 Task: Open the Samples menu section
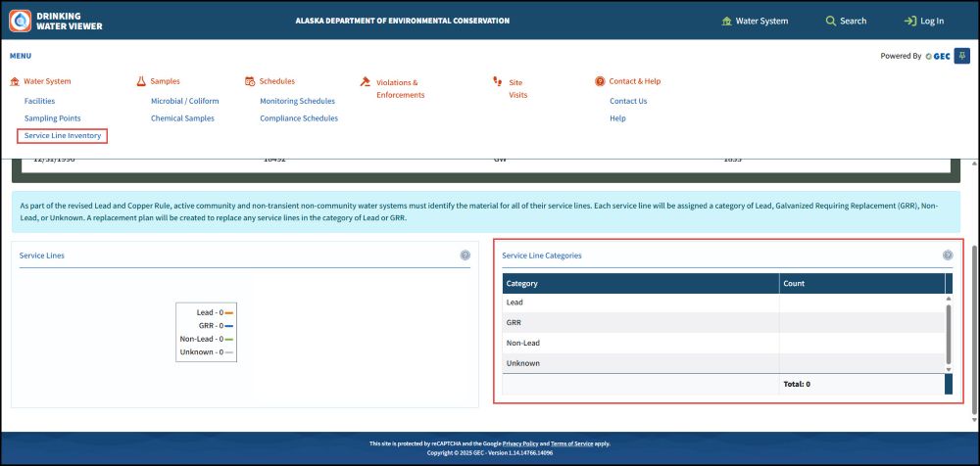pos(165,81)
